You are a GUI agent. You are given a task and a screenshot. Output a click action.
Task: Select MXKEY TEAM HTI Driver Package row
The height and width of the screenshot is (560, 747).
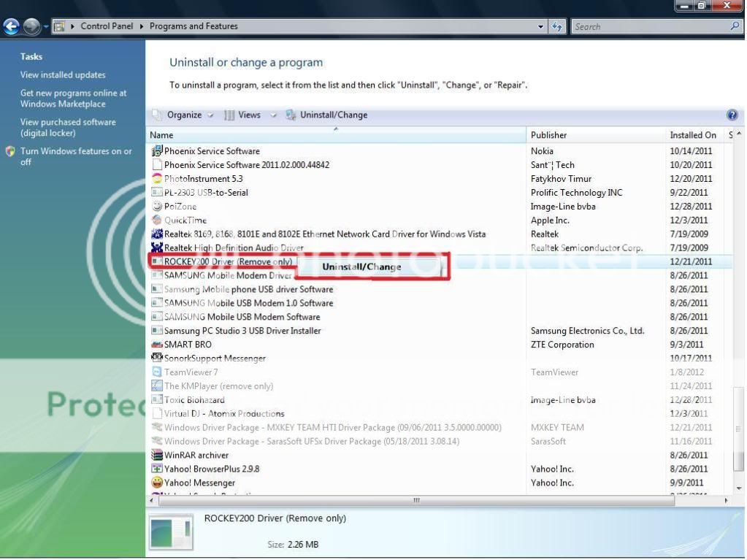tap(442, 427)
